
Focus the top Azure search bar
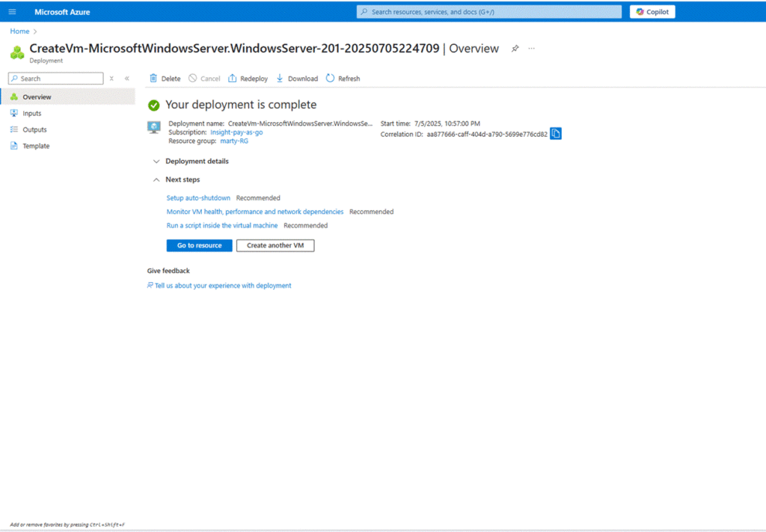pyautogui.click(x=489, y=12)
